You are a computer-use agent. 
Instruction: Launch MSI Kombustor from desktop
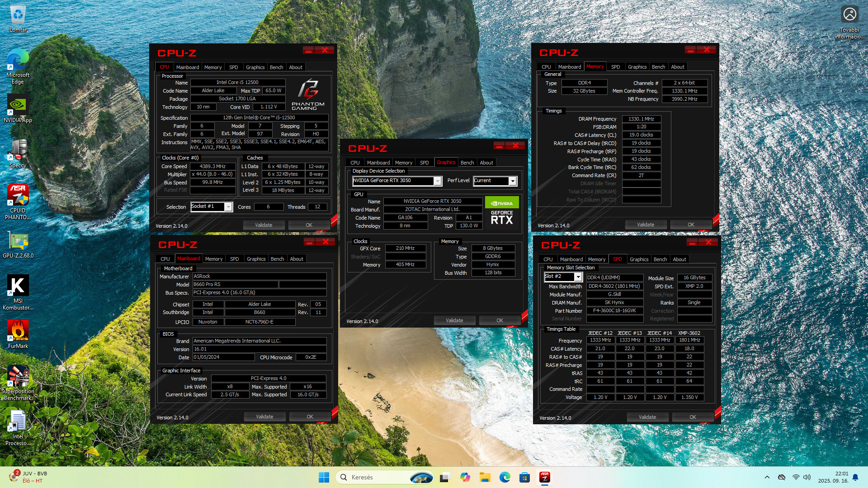click(x=18, y=286)
